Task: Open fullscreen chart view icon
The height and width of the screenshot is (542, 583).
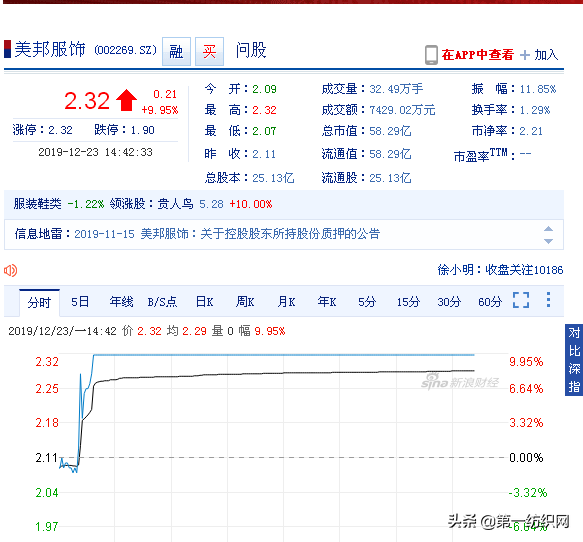Action: (521, 300)
